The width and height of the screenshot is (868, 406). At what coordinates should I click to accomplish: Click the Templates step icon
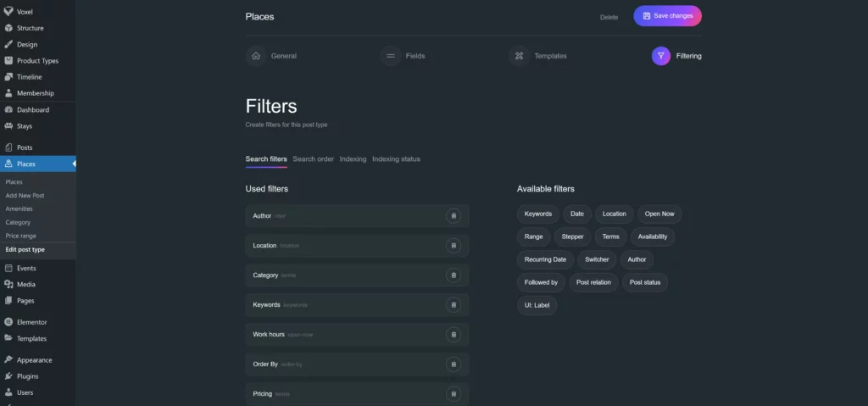(x=519, y=56)
